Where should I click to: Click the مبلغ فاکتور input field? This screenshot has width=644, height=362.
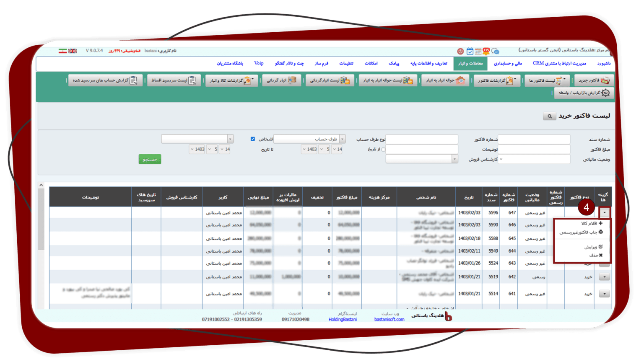click(534, 149)
